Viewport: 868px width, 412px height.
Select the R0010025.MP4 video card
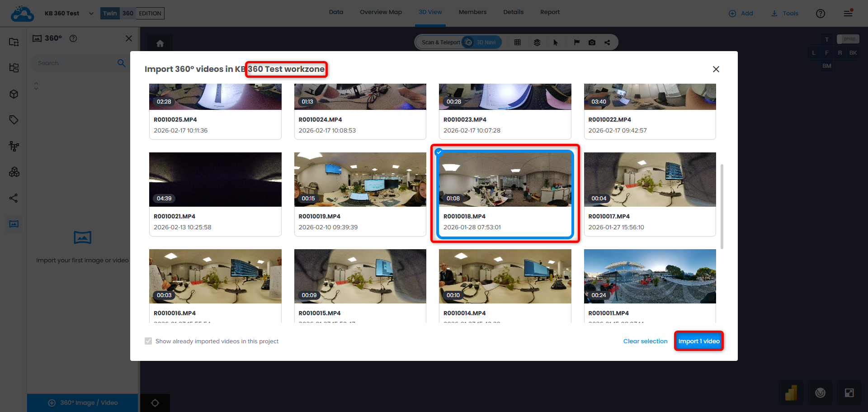(x=215, y=111)
